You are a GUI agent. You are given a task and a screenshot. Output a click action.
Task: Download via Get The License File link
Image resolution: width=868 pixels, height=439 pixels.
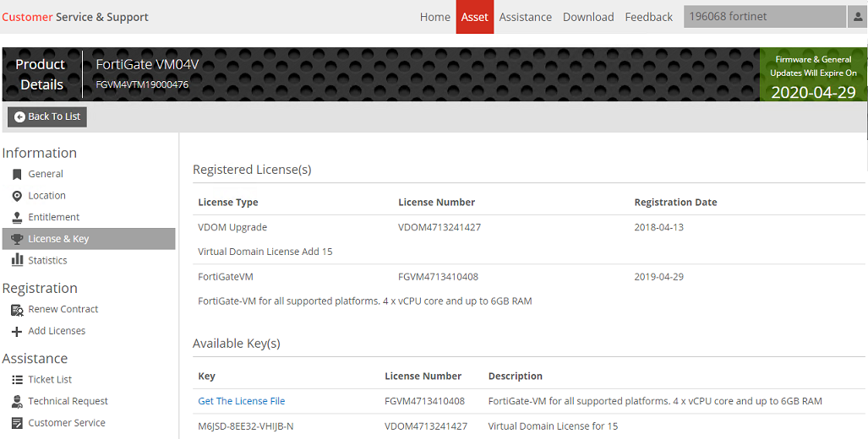coord(242,401)
